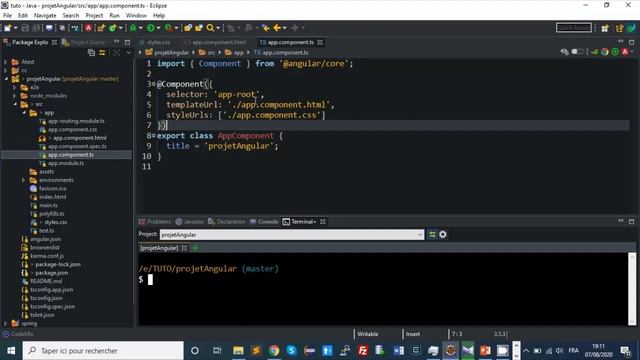Click the green Debug bug icon
Image resolution: width=640 pixels, height=360 pixels.
click(133, 28)
